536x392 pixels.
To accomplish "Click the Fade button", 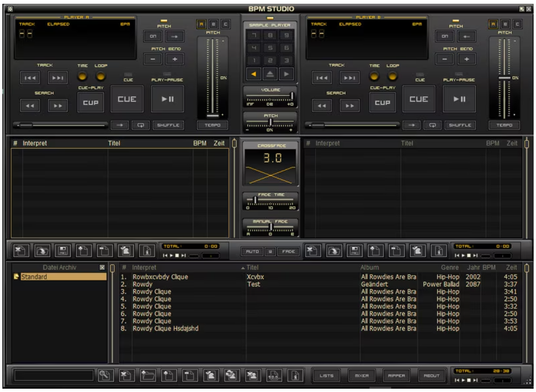I will pyautogui.click(x=288, y=252).
